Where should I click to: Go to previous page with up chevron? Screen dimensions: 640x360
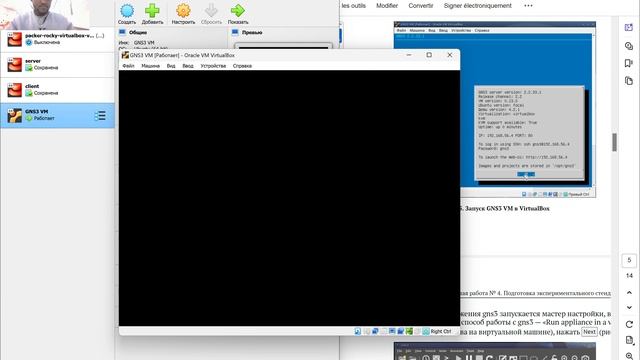click(629, 293)
